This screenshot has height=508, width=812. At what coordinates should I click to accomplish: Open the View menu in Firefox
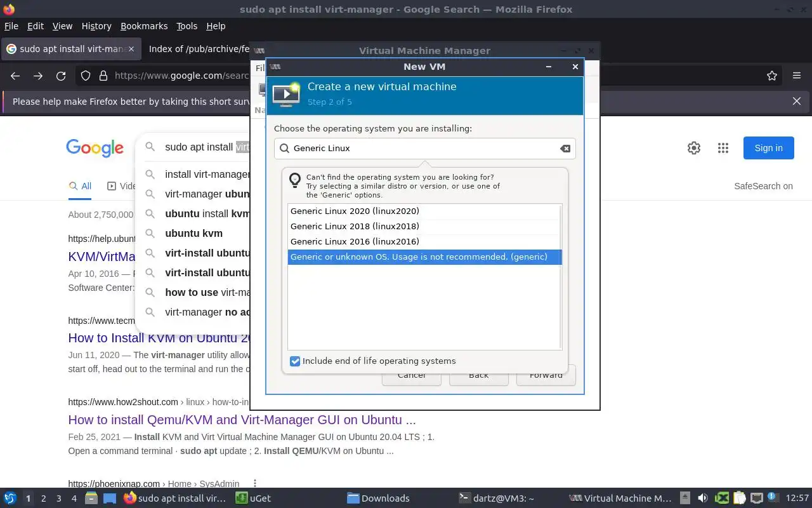tap(62, 26)
